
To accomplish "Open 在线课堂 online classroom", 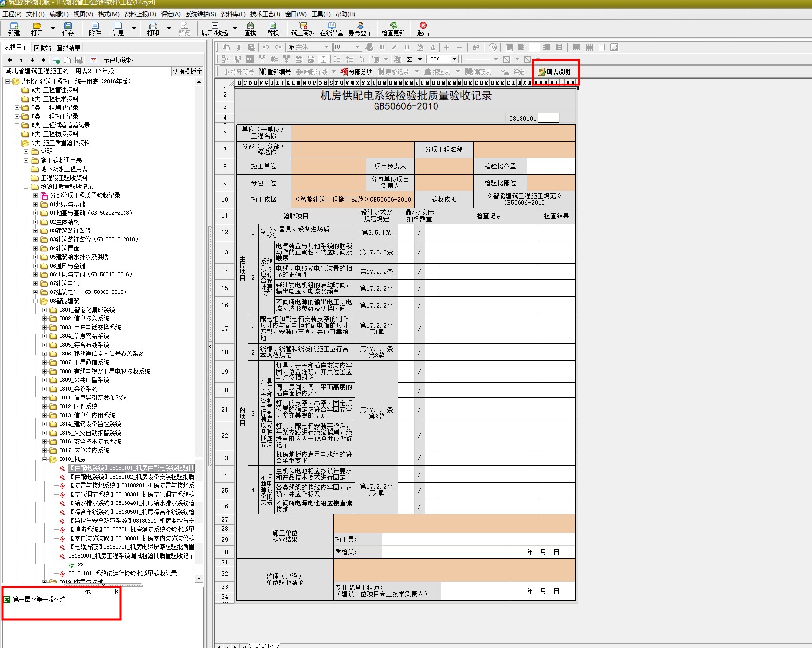I will tap(332, 29).
